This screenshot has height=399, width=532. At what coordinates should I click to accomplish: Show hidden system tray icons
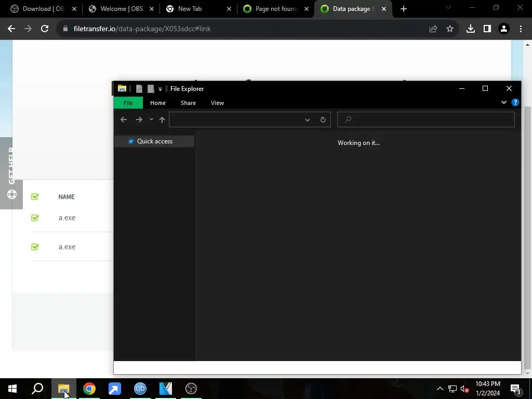pos(440,389)
